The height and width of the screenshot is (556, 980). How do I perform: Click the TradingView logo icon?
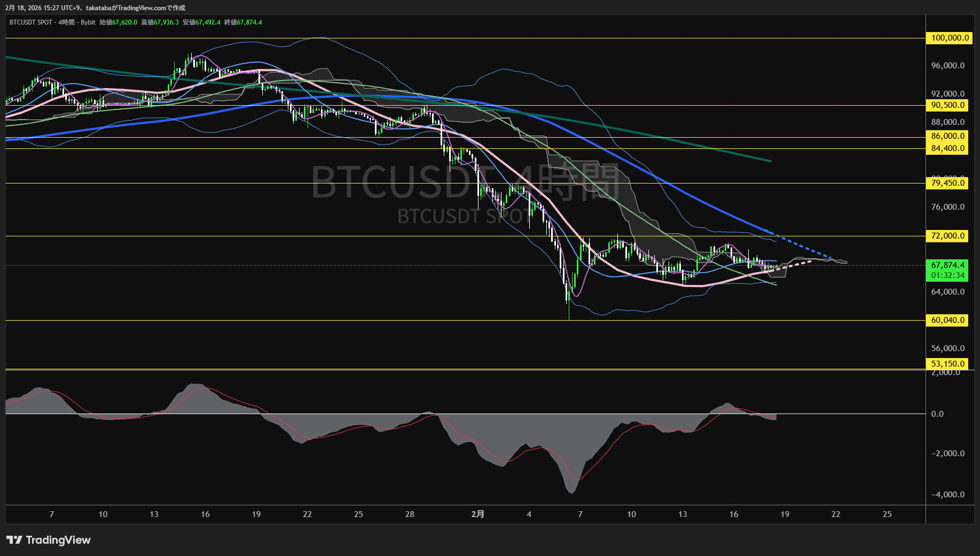pyautogui.click(x=14, y=540)
